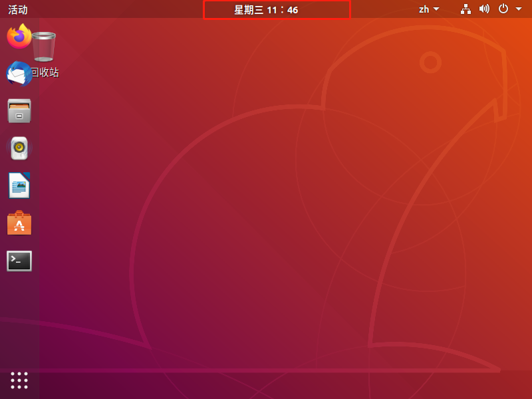
Task: Show all applications grid
Action: [x=19, y=380]
